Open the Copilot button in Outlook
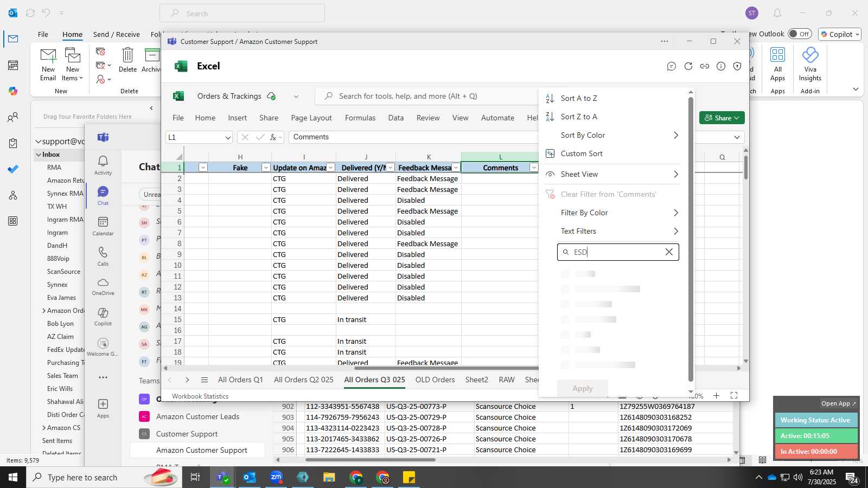868x488 pixels. click(x=840, y=34)
